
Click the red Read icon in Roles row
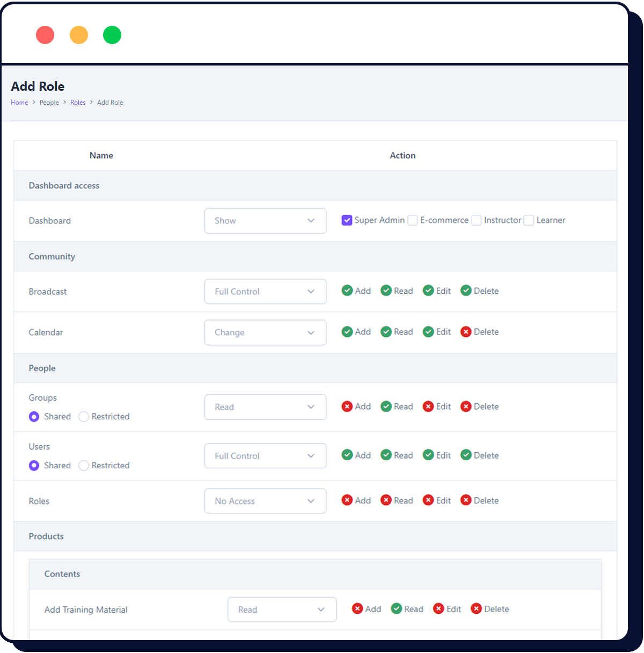387,500
